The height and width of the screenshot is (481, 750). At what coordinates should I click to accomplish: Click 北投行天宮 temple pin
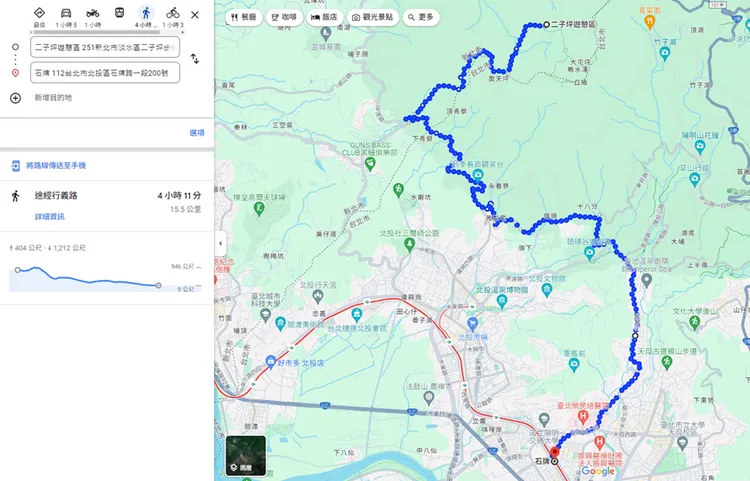(x=318, y=296)
